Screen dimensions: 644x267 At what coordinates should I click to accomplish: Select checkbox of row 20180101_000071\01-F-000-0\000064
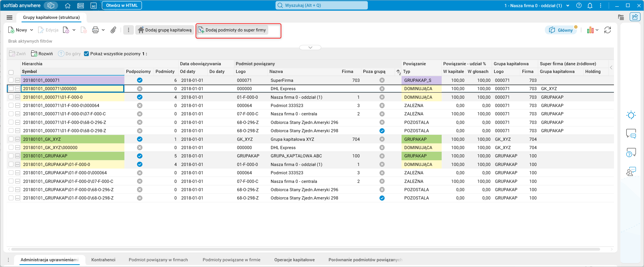click(11, 106)
